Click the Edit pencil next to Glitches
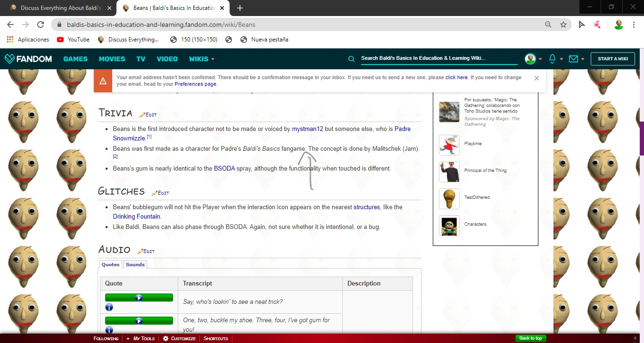 tap(160, 193)
